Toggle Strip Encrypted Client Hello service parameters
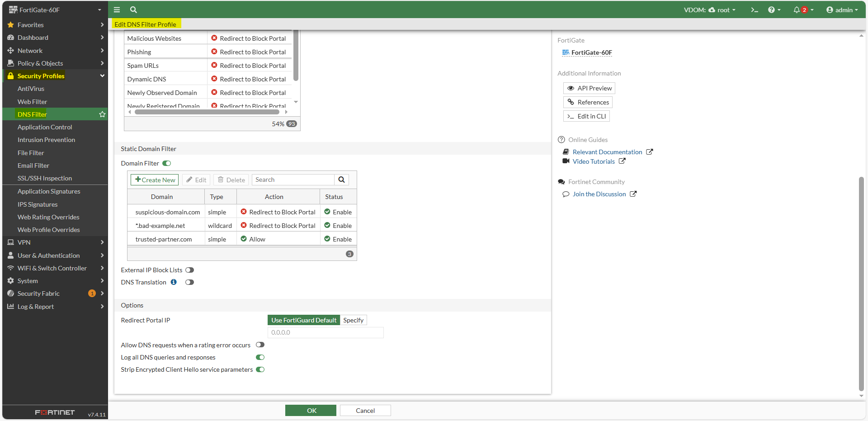The image size is (868, 421). pos(260,369)
